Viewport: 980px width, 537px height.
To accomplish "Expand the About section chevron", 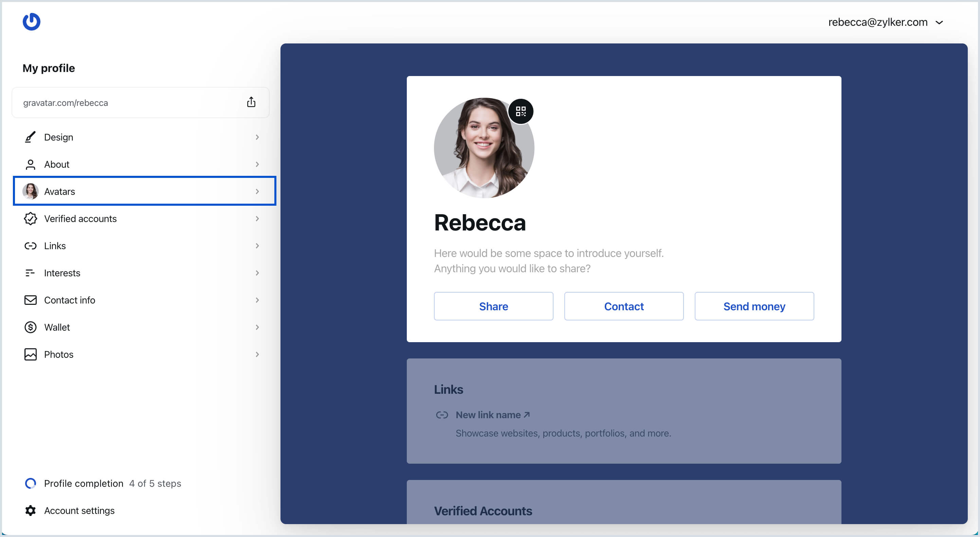I will tap(257, 164).
